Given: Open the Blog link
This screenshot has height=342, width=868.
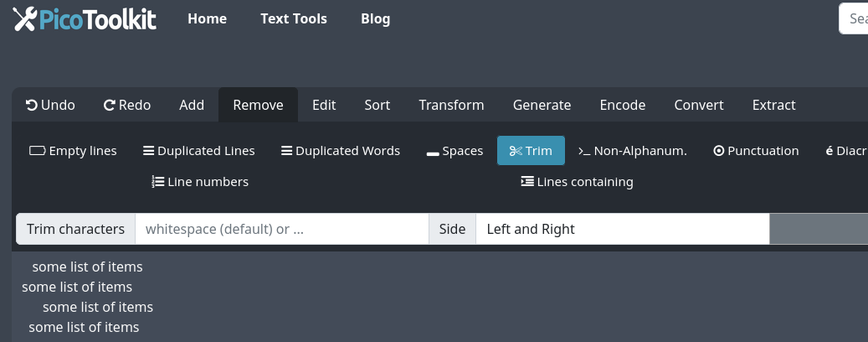Looking at the screenshot, I should tap(375, 18).
